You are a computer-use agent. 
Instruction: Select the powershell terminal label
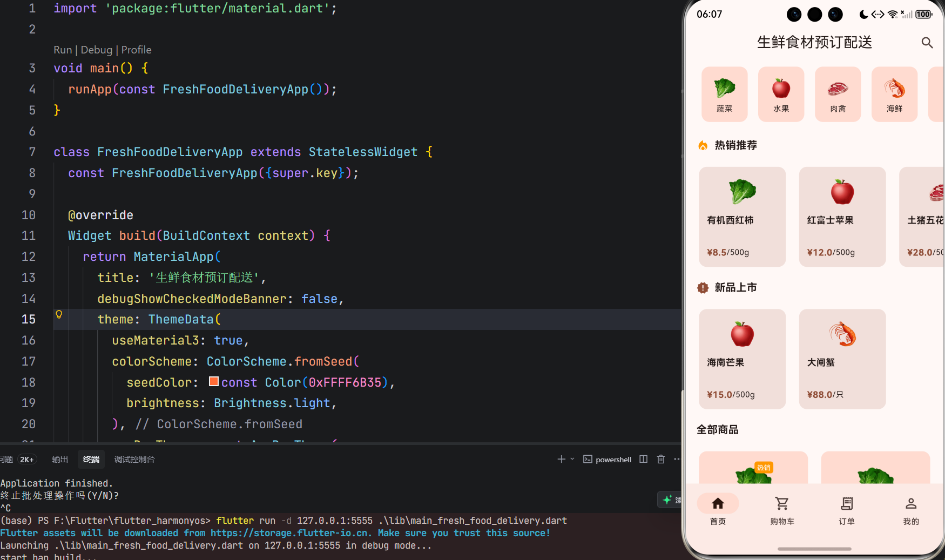click(607, 460)
